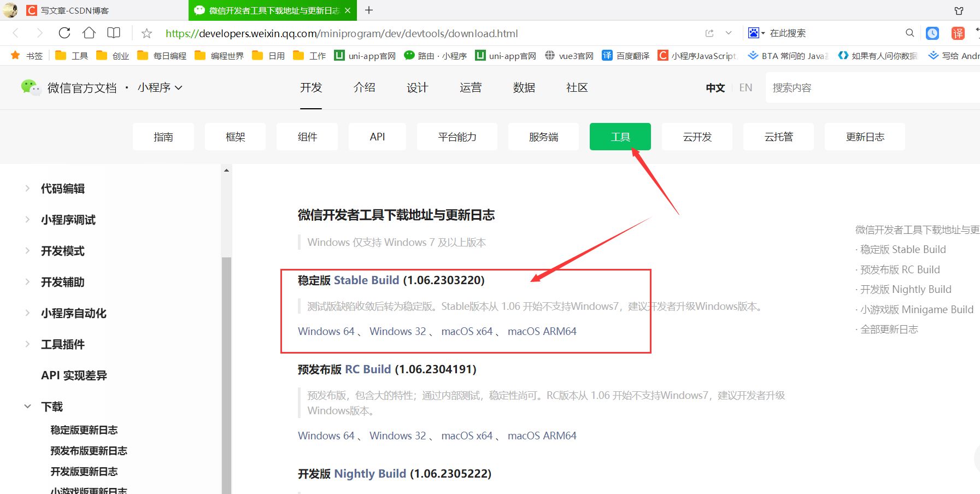Select 社区 in top navigation
Image resolution: width=980 pixels, height=494 pixels.
[577, 87]
